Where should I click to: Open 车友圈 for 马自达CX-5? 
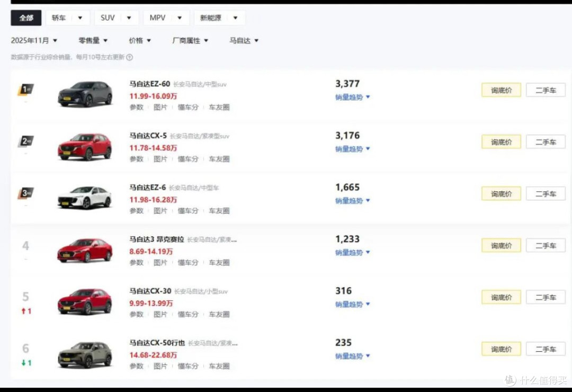click(219, 159)
